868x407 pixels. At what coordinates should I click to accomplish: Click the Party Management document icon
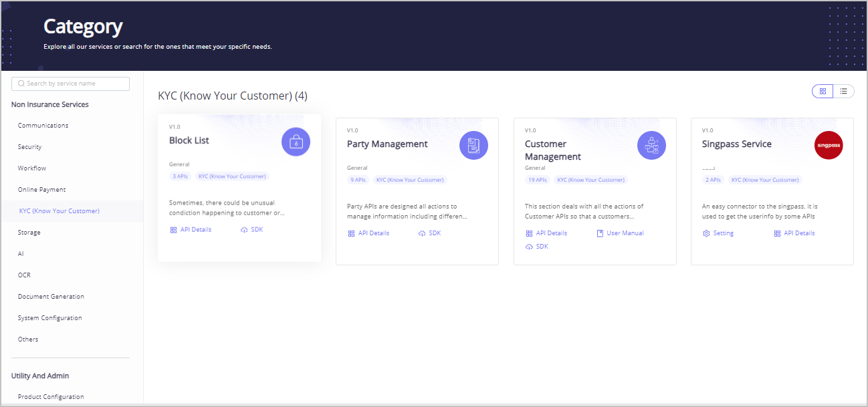(x=473, y=146)
